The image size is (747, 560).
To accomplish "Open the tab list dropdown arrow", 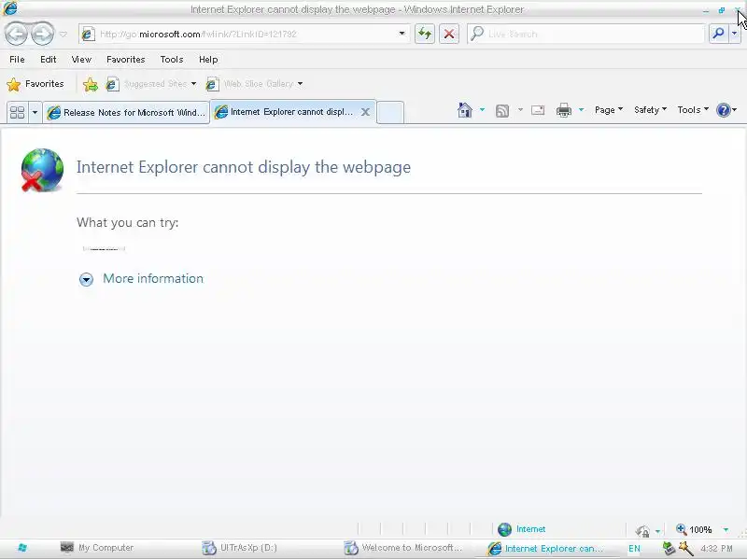I will (x=35, y=112).
